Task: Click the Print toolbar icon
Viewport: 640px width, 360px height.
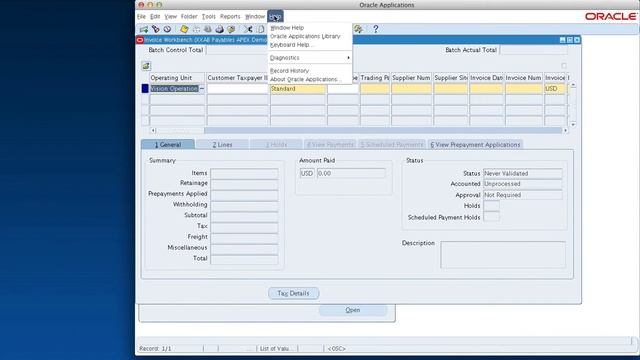Action: [220, 29]
